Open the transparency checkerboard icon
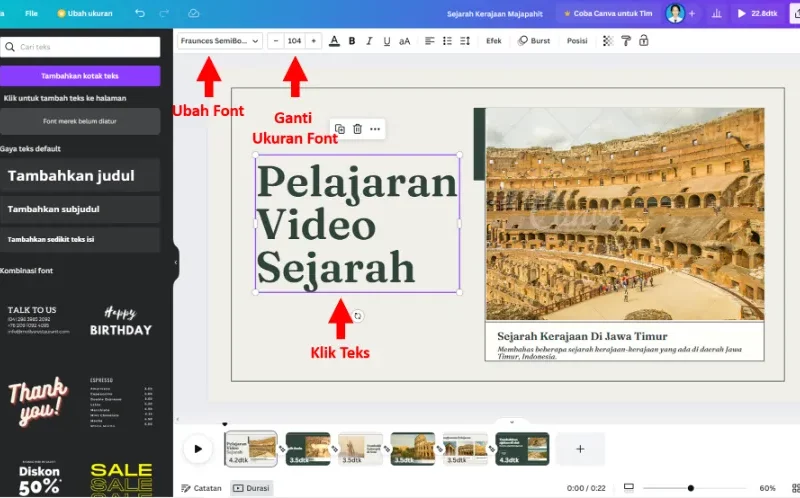The width and height of the screenshot is (800, 498). click(x=608, y=41)
